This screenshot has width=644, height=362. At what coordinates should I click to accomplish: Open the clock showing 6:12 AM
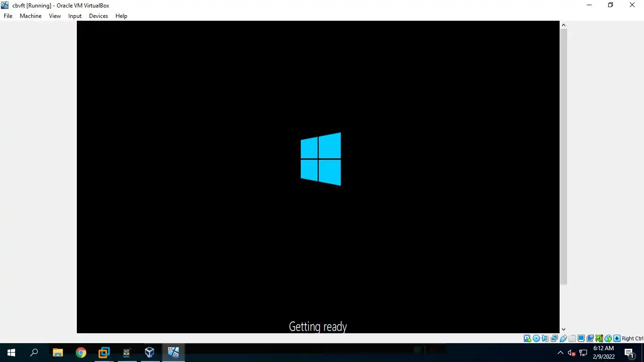point(603,353)
